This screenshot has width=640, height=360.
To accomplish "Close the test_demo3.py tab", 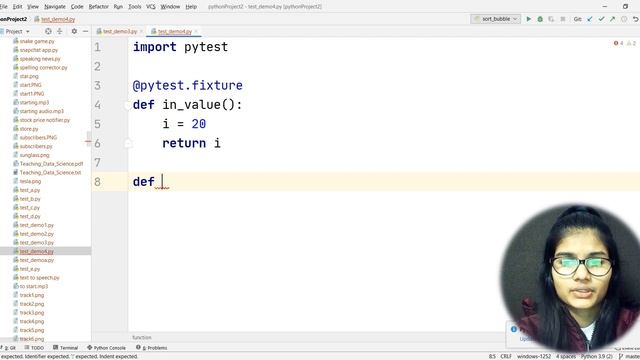I will coord(141,31).
